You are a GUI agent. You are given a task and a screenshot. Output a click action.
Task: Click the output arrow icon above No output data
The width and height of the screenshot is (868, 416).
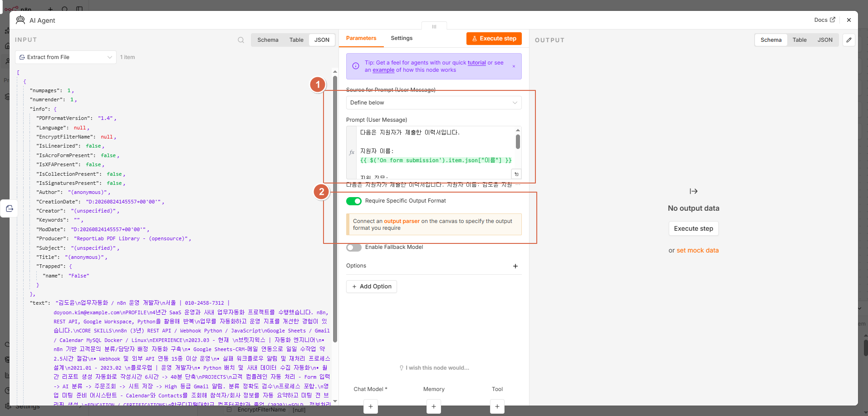694,191
